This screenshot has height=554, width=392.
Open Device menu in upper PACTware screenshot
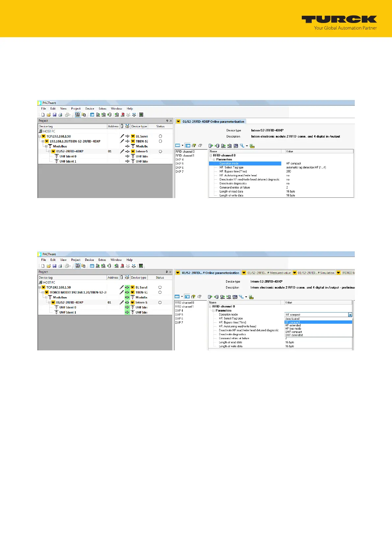click(90, 109)
